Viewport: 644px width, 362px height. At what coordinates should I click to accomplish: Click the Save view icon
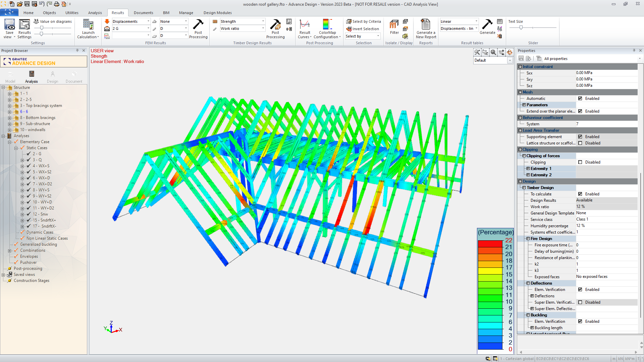(9, 25)
